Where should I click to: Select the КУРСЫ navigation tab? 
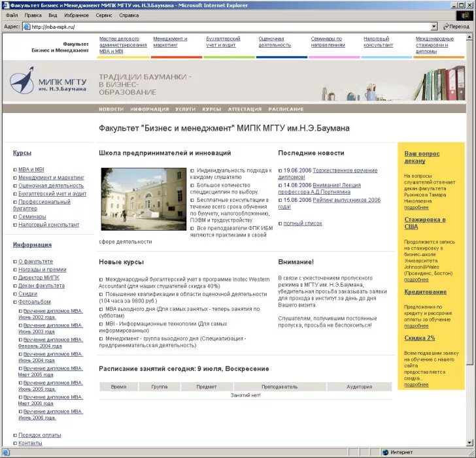coord(212,109)
